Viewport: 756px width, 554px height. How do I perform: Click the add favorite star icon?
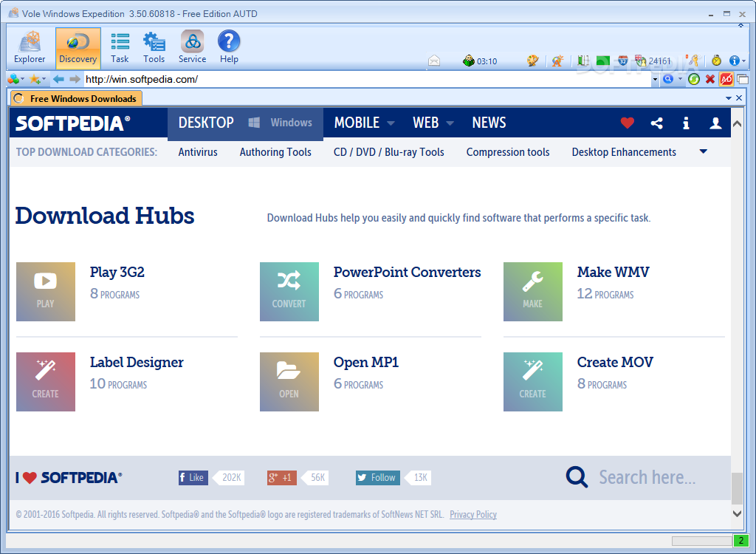coord(35,79)
